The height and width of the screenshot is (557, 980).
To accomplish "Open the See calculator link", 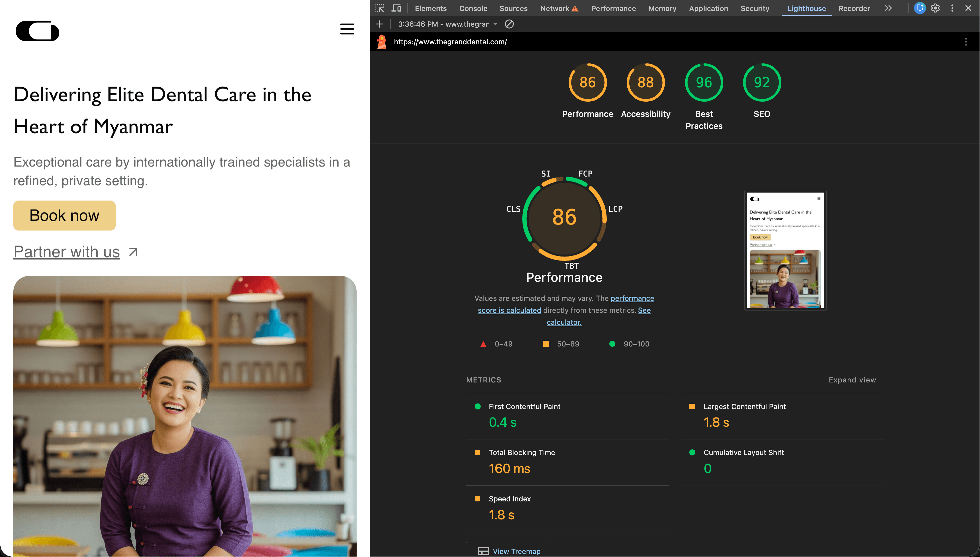I will (x=564, y=322).
